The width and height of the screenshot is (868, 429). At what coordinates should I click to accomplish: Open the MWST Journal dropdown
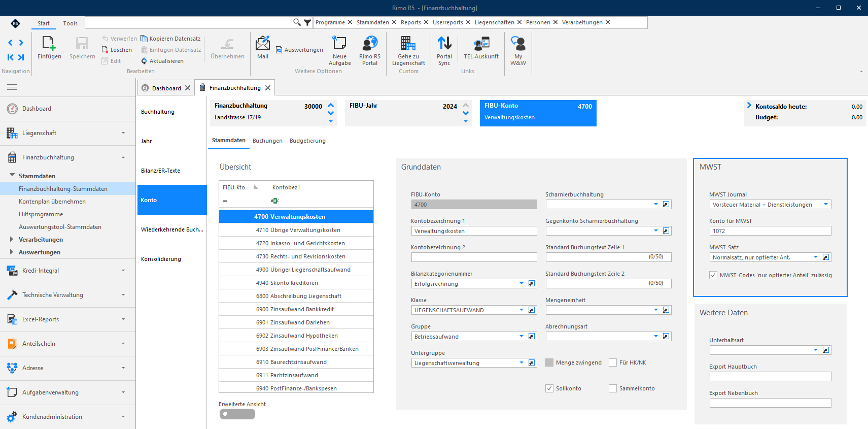point(826,205)
